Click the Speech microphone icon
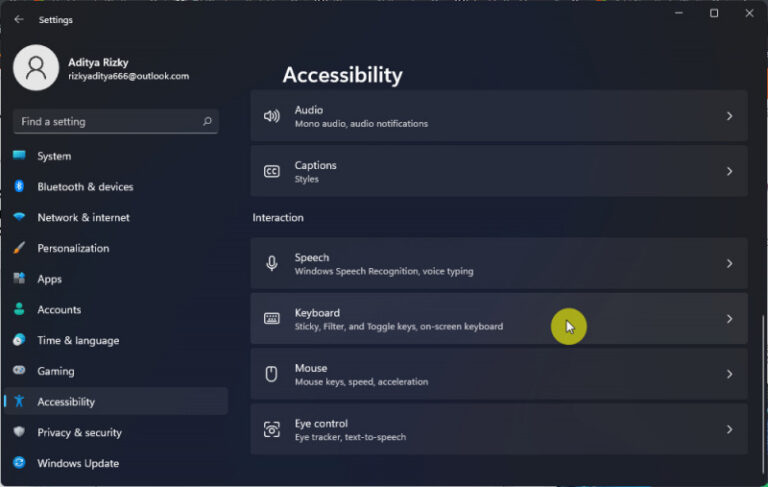This screenshot has width=768, height=487. coord(272,264)
